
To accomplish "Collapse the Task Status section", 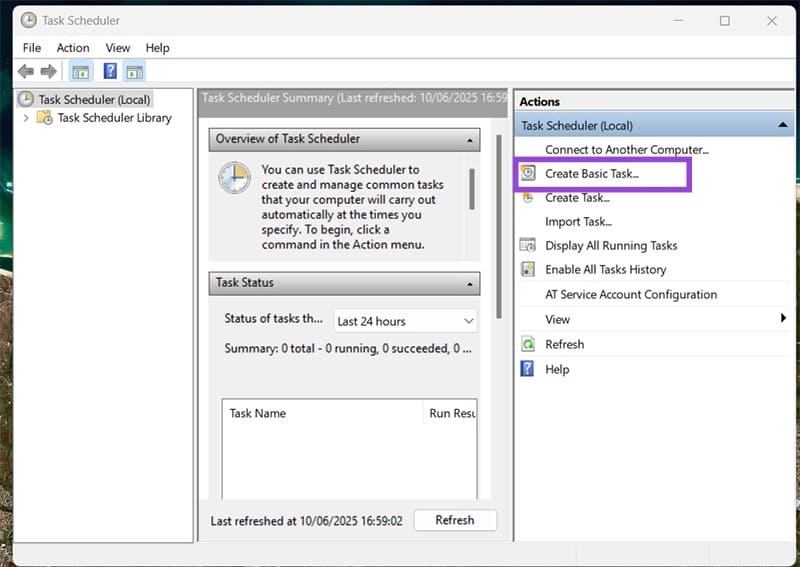I will pos(470,284).
